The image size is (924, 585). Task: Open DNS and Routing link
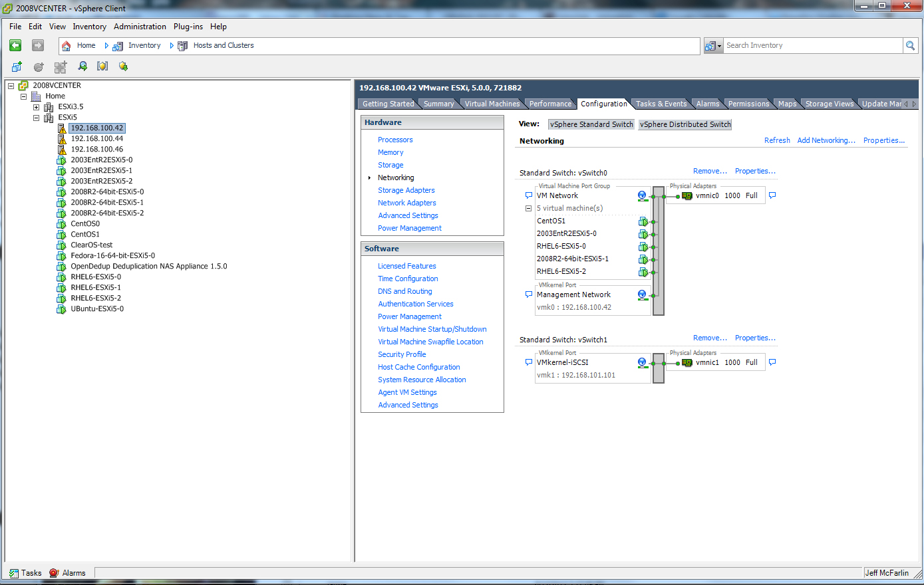(x=405, y=291)
